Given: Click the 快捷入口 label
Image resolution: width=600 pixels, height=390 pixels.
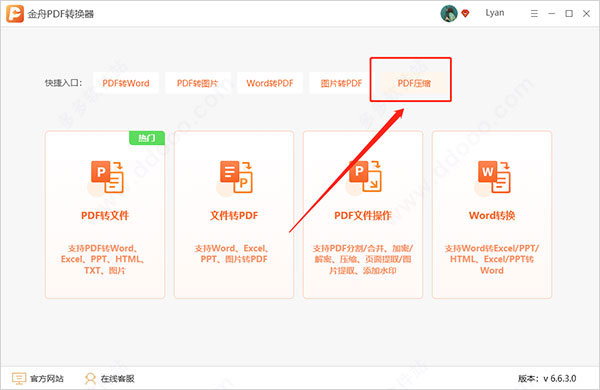Looking at the screenshot, I should [x=64, y=83].
